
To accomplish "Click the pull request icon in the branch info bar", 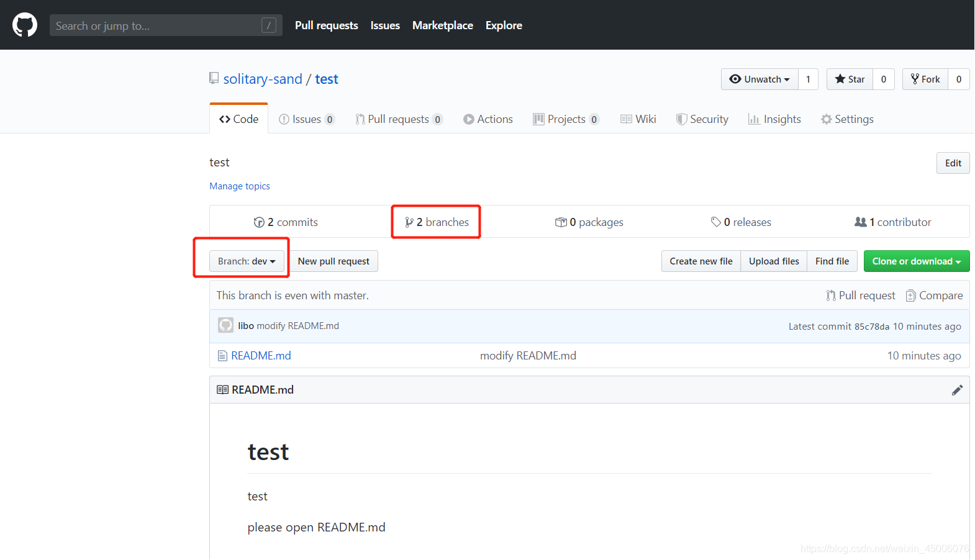I will (831, 296).
